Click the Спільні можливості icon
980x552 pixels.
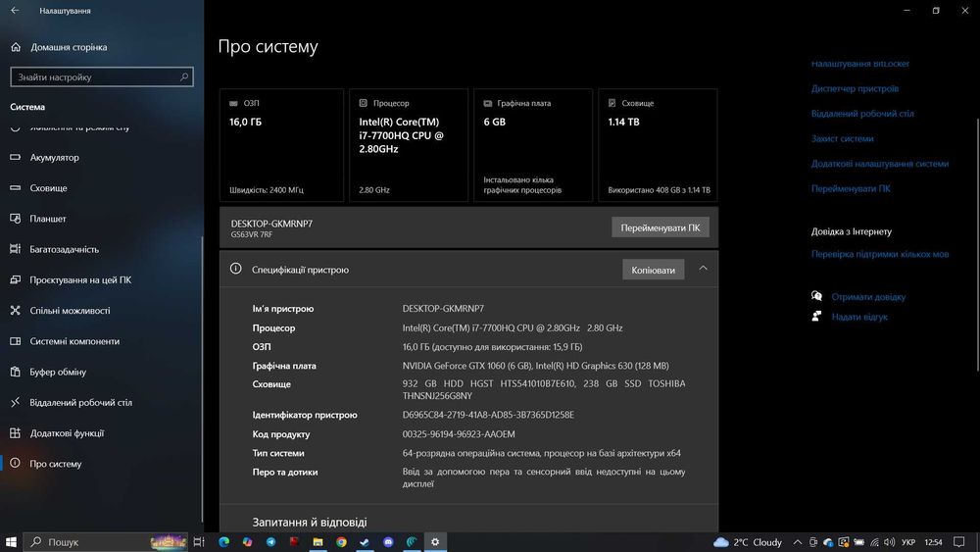tap(15, 310)
